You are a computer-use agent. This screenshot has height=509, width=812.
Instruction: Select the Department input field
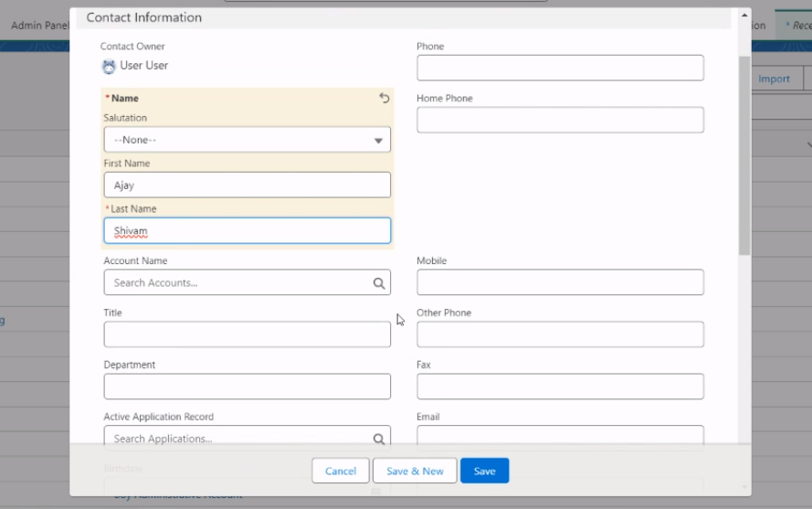point(247,387)
